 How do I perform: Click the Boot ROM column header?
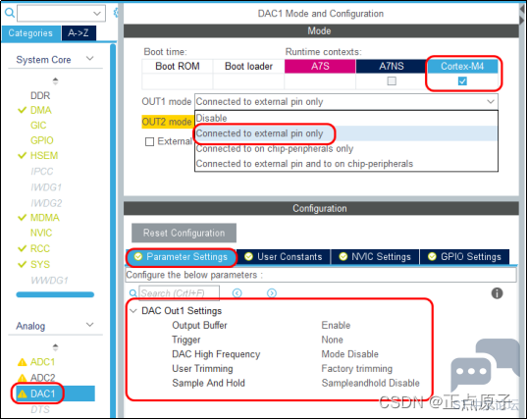[178, 67]
